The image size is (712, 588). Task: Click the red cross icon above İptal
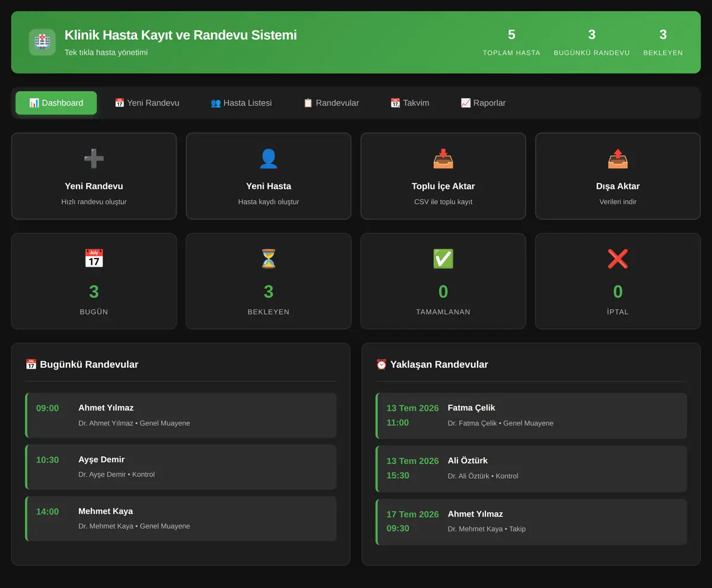[x=618, y=259]
